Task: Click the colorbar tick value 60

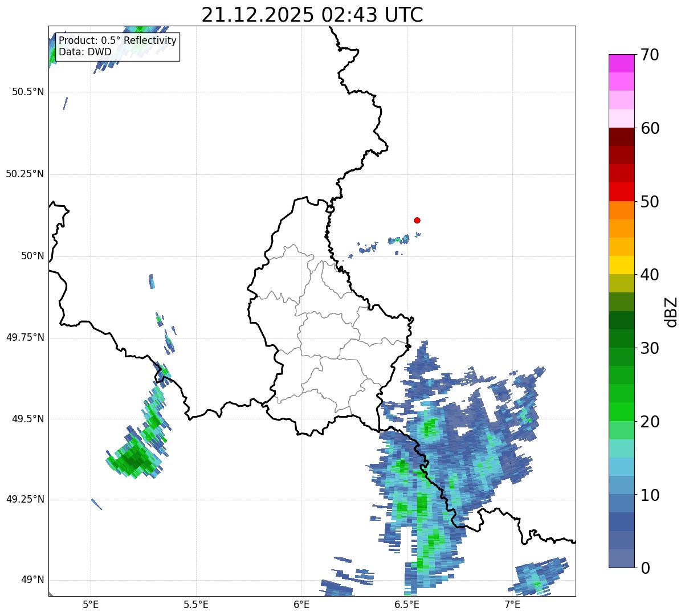Action: [650, 128]
